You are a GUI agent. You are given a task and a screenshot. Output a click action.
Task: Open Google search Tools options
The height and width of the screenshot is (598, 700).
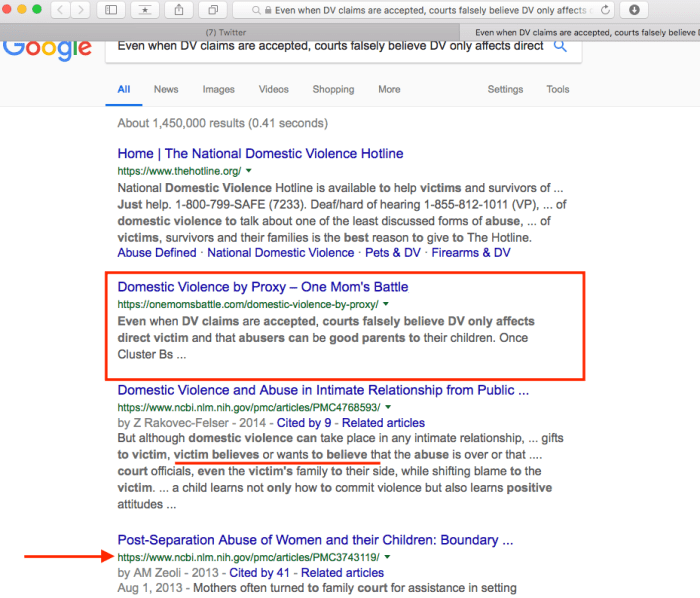pos(557,89)
